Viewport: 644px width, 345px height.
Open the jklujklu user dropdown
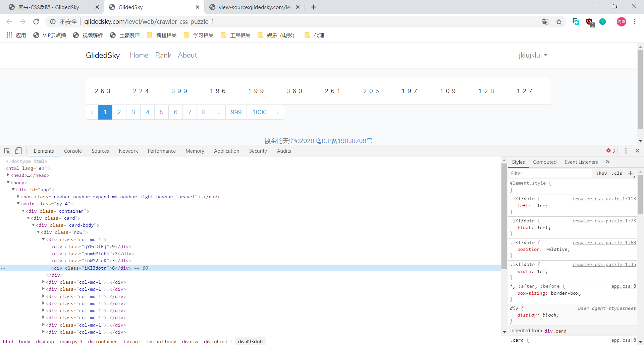(x=533, y=55)
